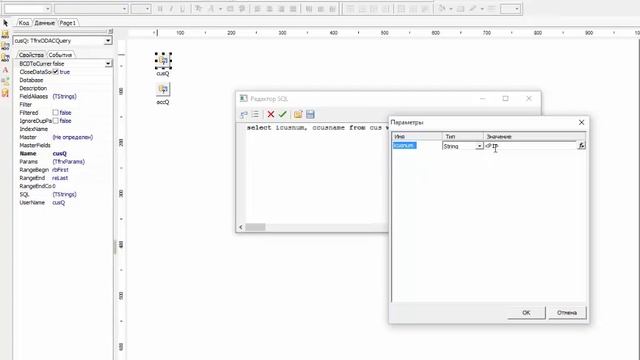Close the Параметры dialog
This screenshot has width=640, height=360.
coord(582,122)
